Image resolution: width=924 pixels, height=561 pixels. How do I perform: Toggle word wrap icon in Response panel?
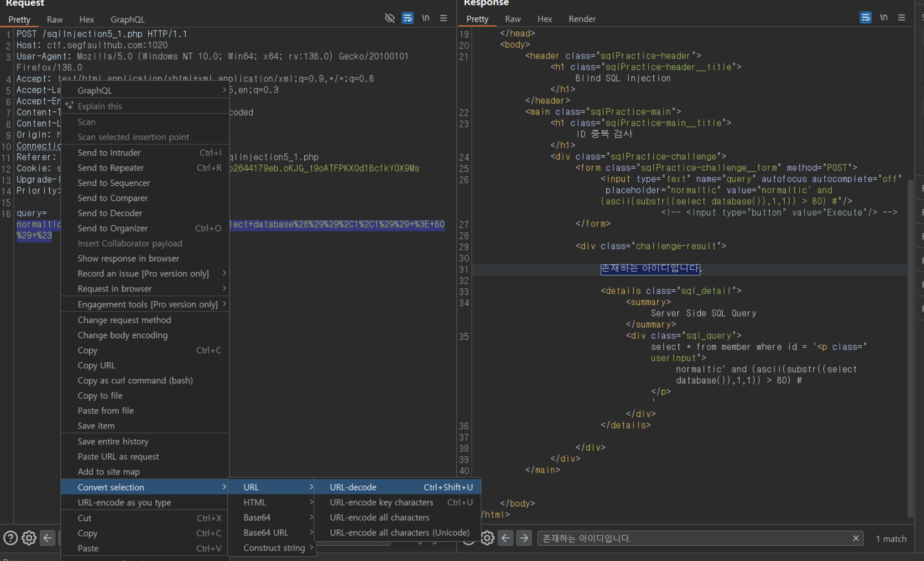point(866,17)
